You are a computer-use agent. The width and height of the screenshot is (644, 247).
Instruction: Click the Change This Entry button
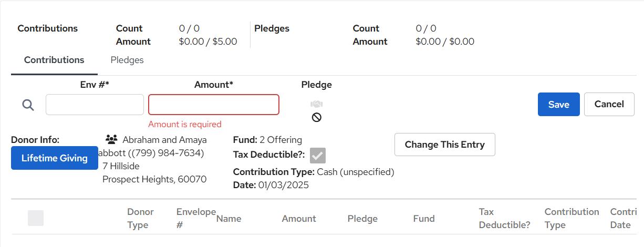pos(445,145)
